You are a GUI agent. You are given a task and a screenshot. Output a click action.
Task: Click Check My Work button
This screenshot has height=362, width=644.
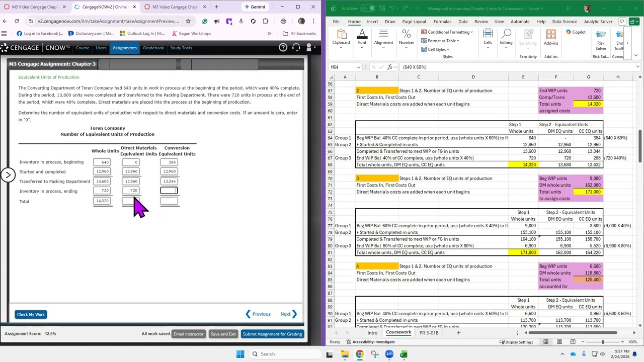[31, 315]
